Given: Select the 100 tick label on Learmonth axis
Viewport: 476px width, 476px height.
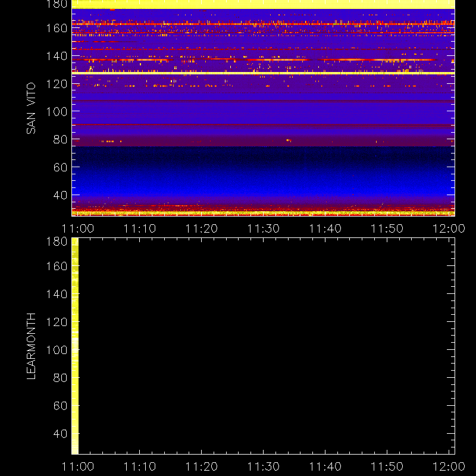Looking at the screenshot, I should pos(57,350).
